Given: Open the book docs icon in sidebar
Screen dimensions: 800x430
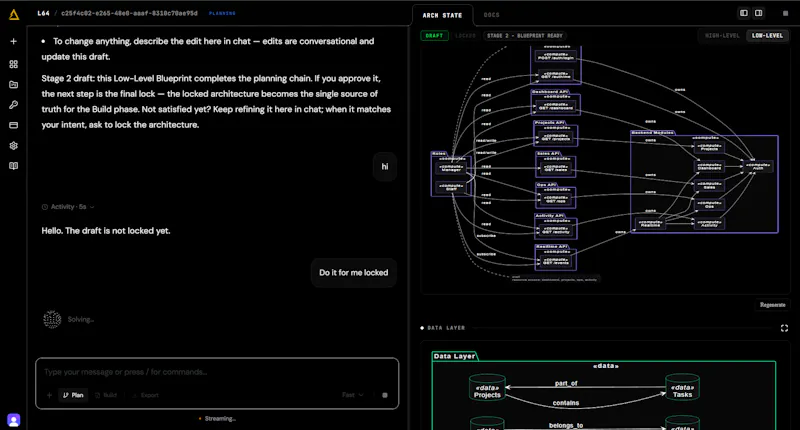Looking at the screenshot, I should pos(14,166).
